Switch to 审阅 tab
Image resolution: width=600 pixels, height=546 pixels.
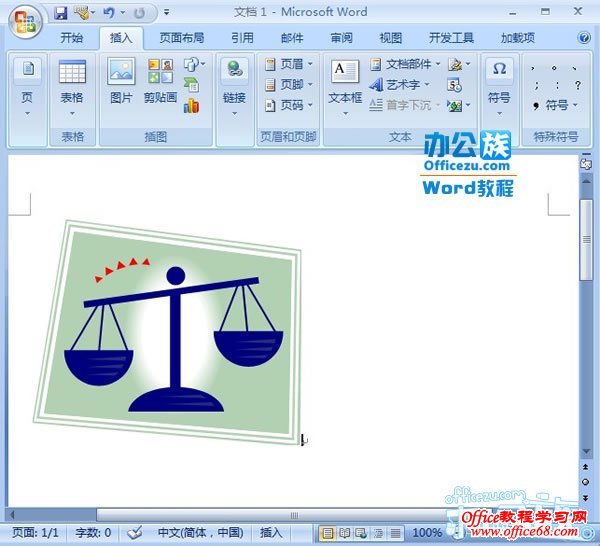[341, 37]
